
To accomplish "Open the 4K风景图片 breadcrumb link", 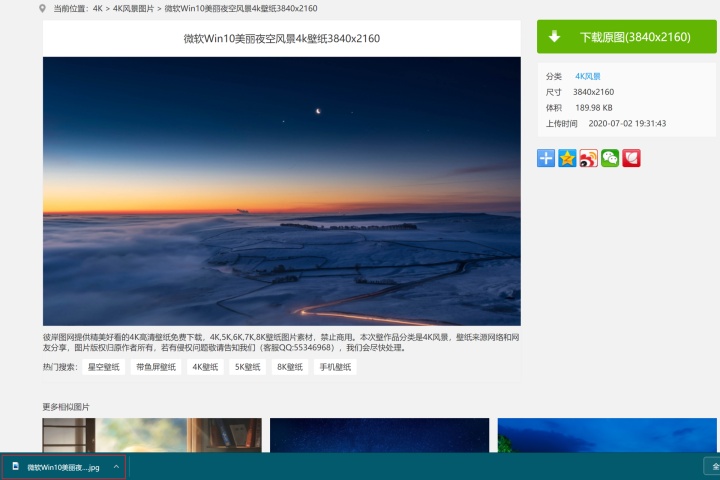I will coord(133,8).
